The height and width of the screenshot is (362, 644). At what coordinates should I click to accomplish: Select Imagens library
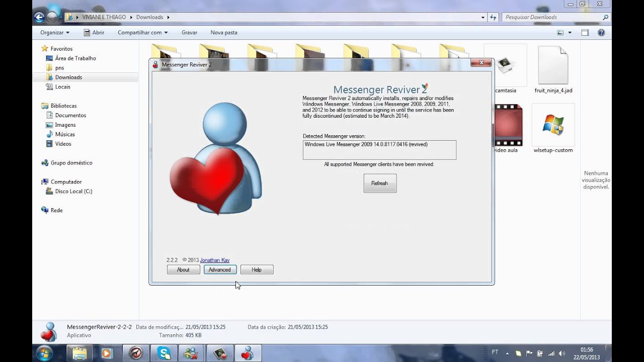click(65, 125)
